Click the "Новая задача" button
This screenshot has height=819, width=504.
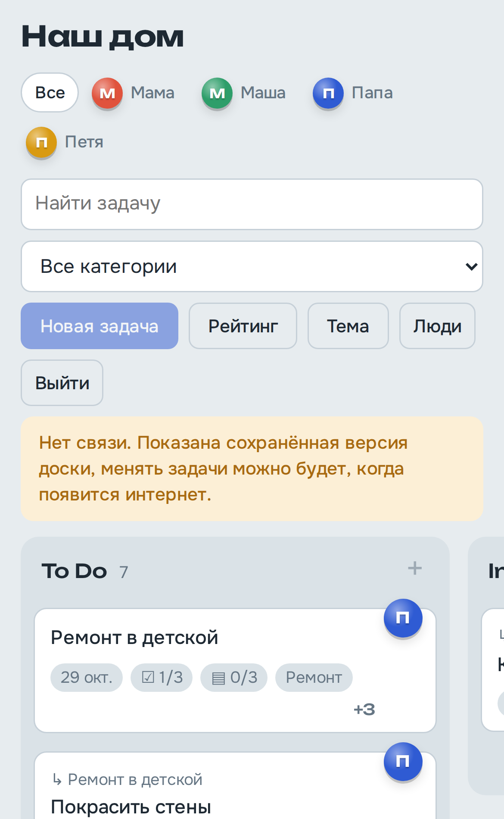click(100, 326)
